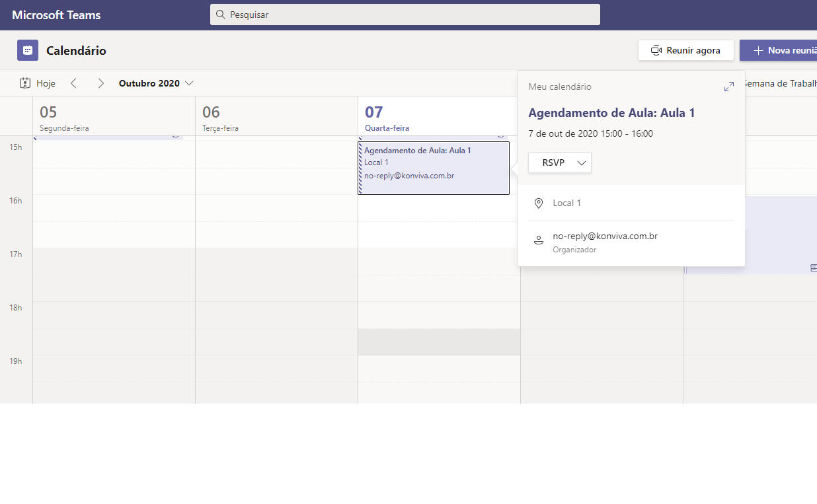This screenshot has width=817, height=504.
Task: Click the 17h time label
Action: tap(16, 254)
